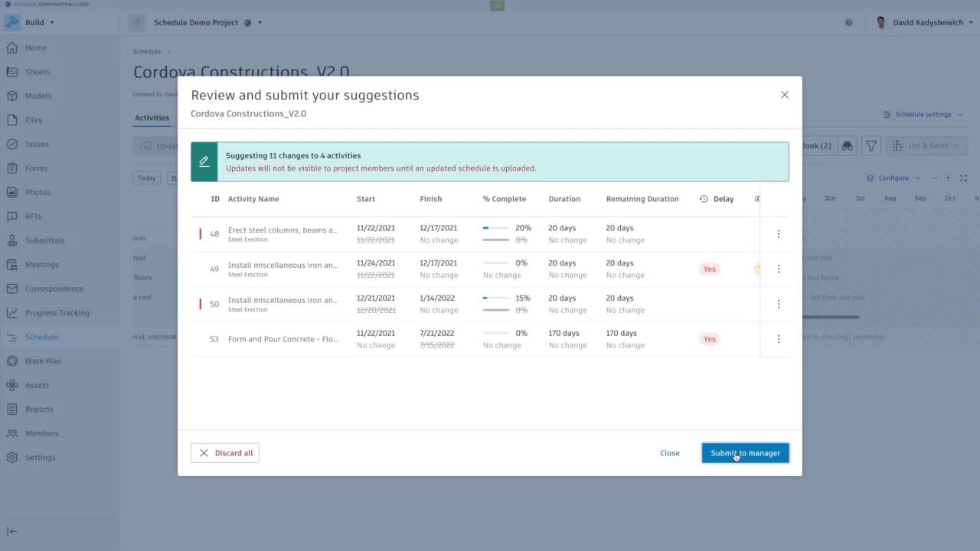
Task: Open the filter funnel icon
Action: point(871,145)
